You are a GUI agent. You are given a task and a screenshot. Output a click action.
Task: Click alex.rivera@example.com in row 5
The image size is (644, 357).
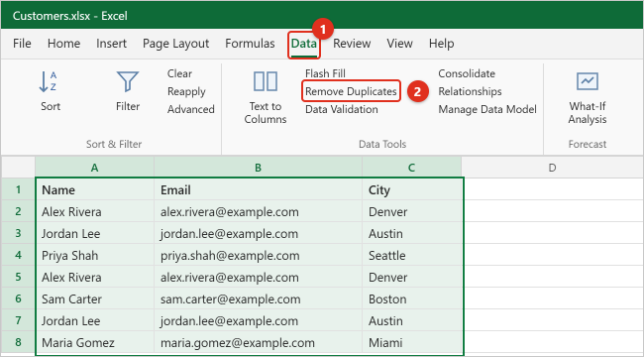258,277
